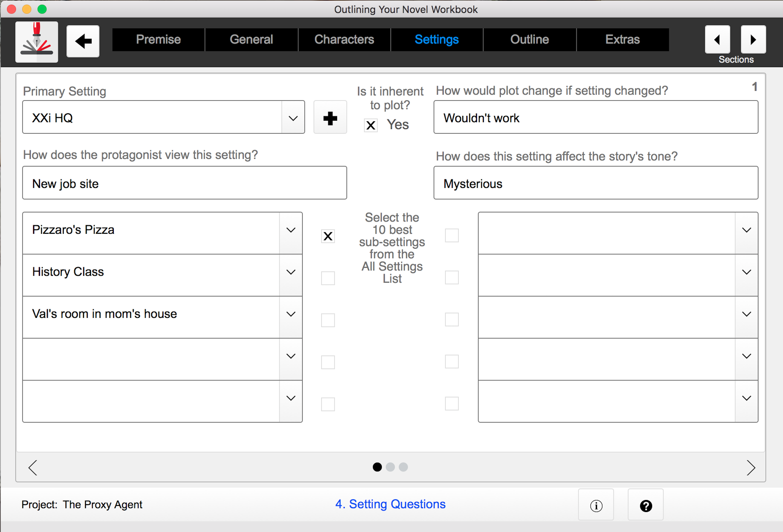The width and height of the screenshot is (783, 532).
Task: Click the Mysterious story tone field
Action: (595, 183)
